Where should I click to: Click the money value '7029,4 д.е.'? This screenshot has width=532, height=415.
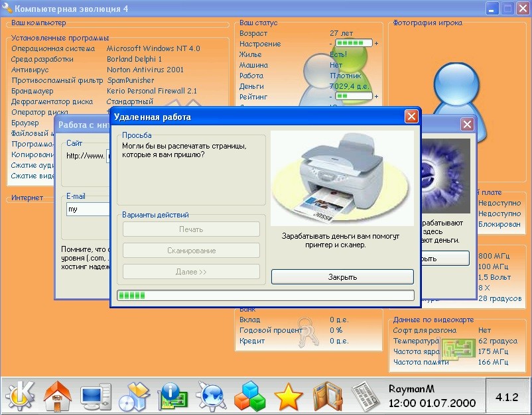(x=349, y=86)
